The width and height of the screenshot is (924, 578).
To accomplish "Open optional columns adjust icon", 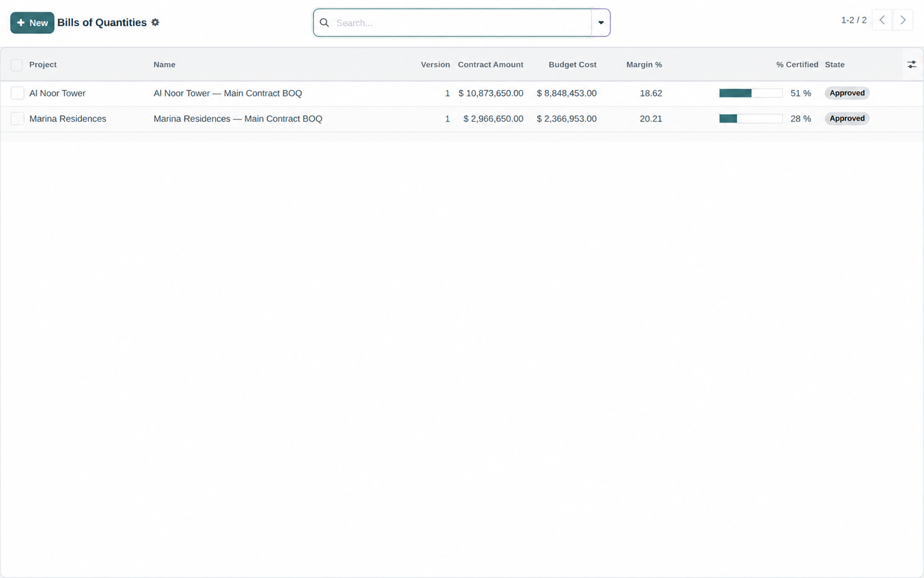I will pyautogui.click(x=912, y=65).
